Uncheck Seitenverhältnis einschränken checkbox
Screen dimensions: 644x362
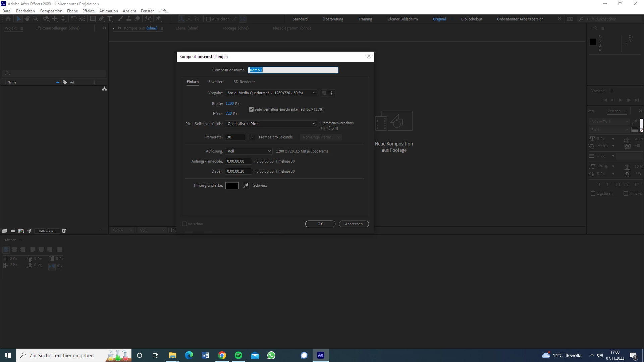pos(251,109)
